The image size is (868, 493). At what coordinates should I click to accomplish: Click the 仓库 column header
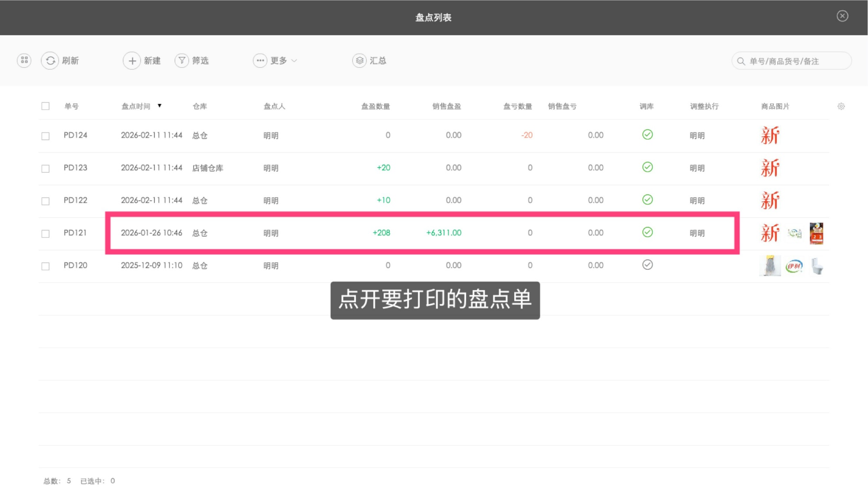tap(200, 106)
